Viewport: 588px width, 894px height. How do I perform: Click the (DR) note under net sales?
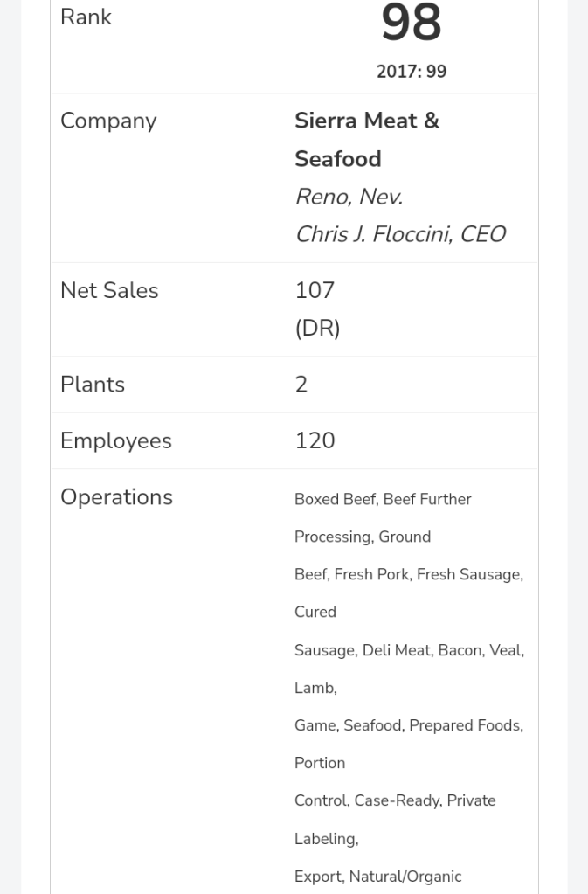317,328
